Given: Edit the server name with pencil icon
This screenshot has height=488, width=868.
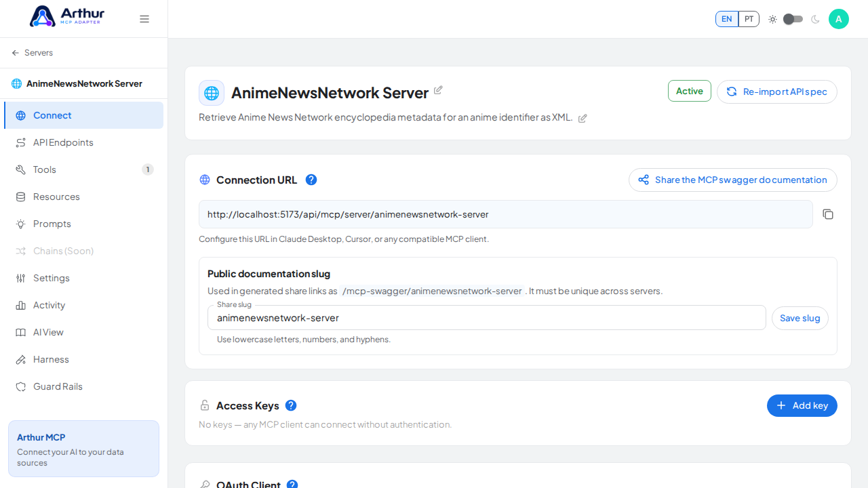Looking at the screenshot, I should (x=438, y=90).
